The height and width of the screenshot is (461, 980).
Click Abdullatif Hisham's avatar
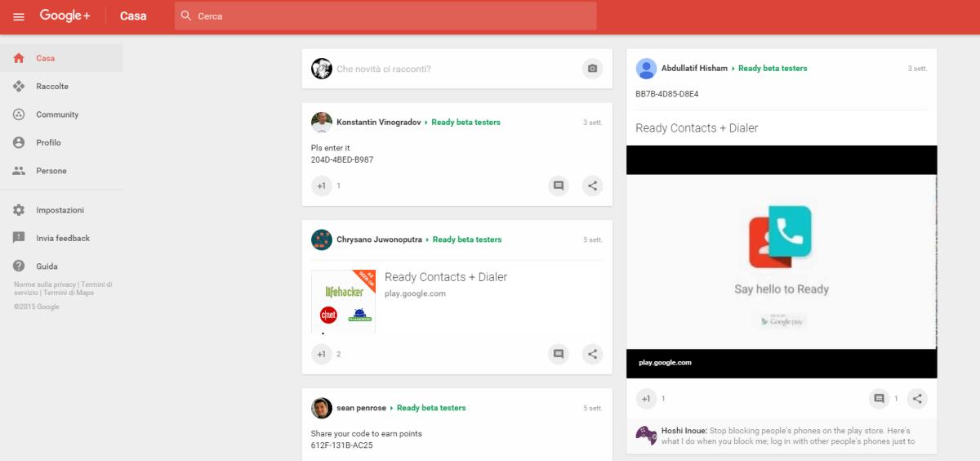point(646,69)
